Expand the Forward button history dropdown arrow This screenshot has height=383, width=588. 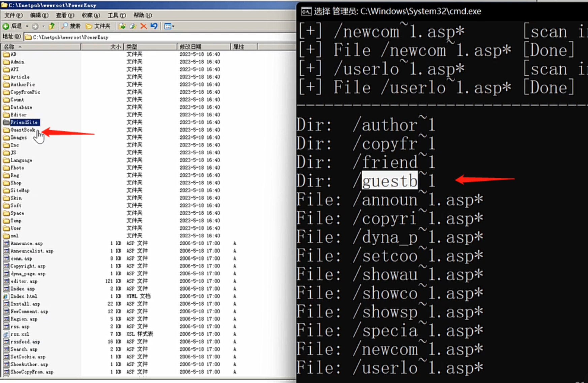tap(43, 26)
